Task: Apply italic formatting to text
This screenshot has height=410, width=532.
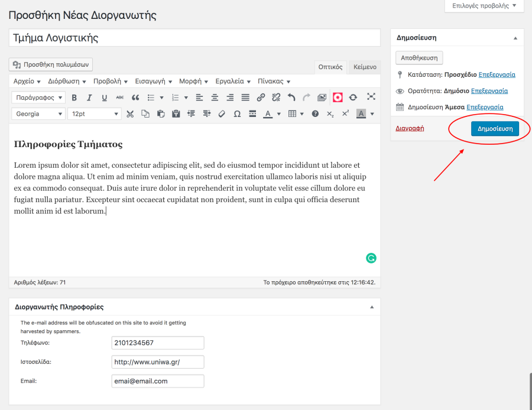Action: click(89, 97)
